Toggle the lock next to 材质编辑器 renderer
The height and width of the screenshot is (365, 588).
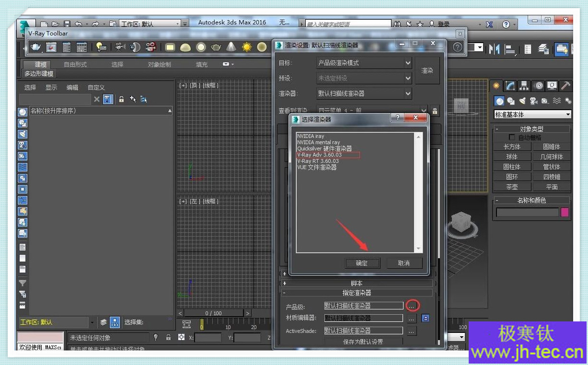tap(425, 318)
